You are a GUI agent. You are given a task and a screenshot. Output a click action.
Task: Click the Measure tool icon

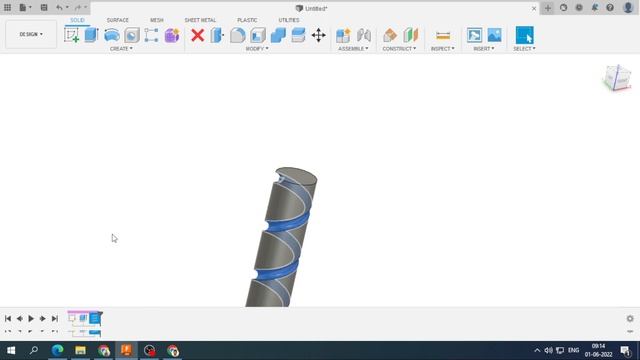pos(443,36)
